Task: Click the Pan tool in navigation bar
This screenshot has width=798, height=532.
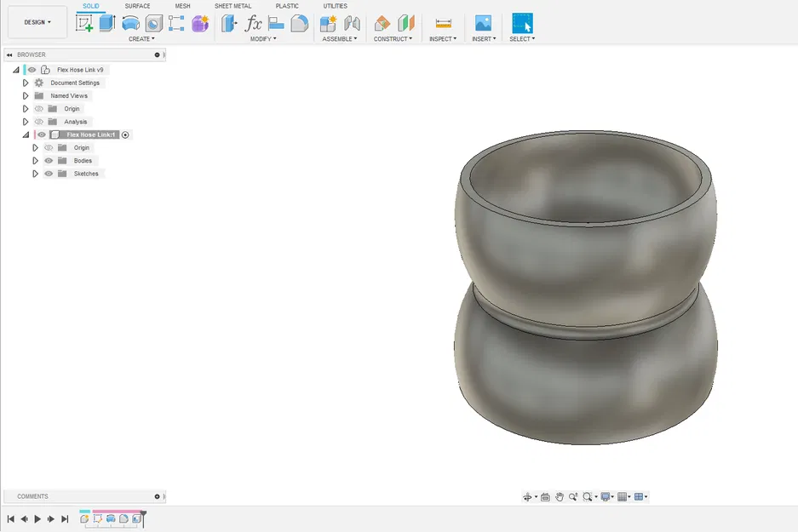Action: (561, 496)
